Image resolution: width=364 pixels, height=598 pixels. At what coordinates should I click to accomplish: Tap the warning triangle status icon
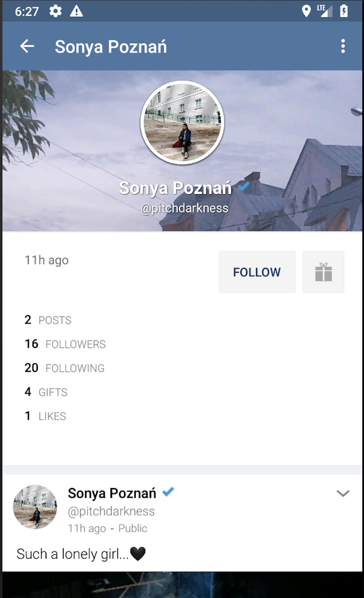coord(76,11)
